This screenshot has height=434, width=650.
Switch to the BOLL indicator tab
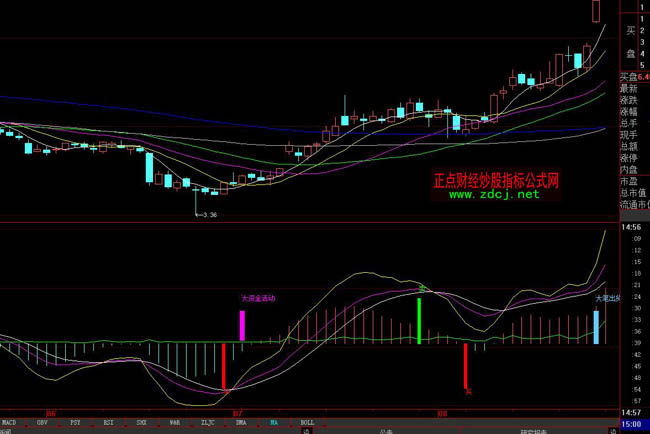pos(307,423)
